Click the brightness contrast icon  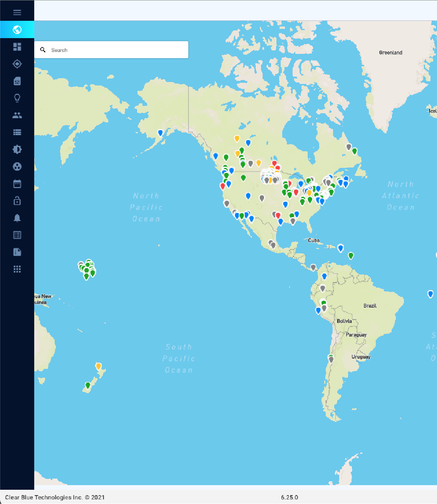(17, 149)
